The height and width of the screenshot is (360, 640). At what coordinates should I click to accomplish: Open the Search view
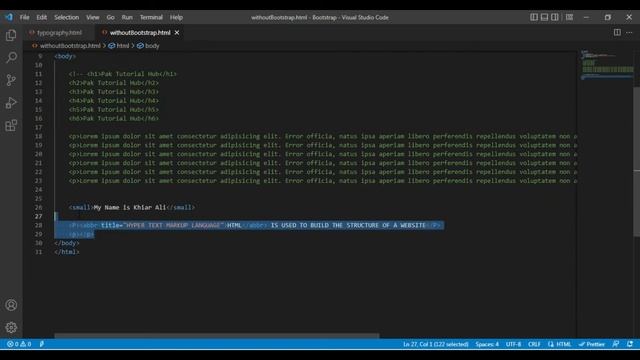click(11, 57)
